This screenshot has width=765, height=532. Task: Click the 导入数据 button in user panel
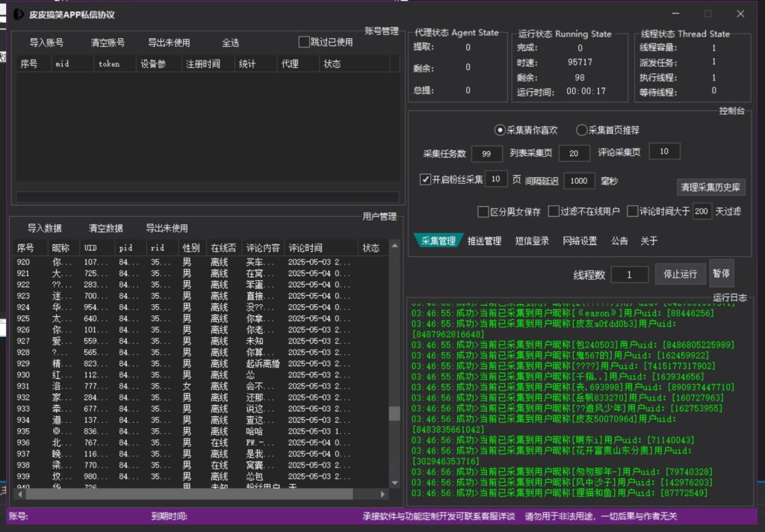45,228
